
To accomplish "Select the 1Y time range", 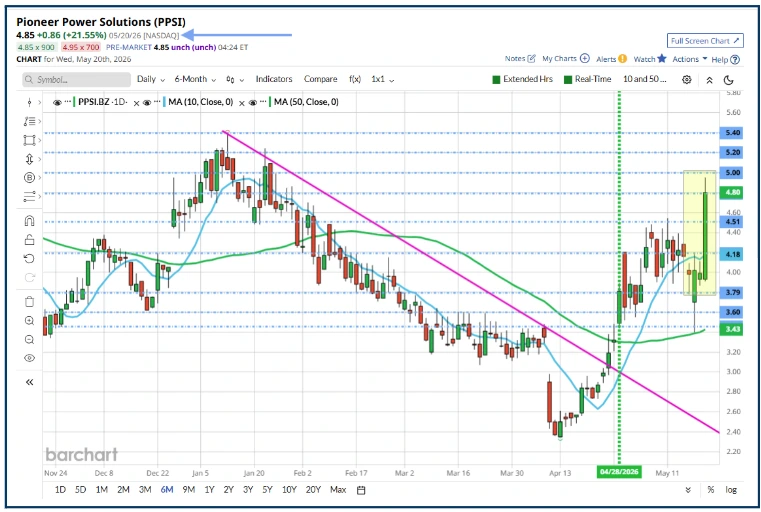I will pos(209,490).
